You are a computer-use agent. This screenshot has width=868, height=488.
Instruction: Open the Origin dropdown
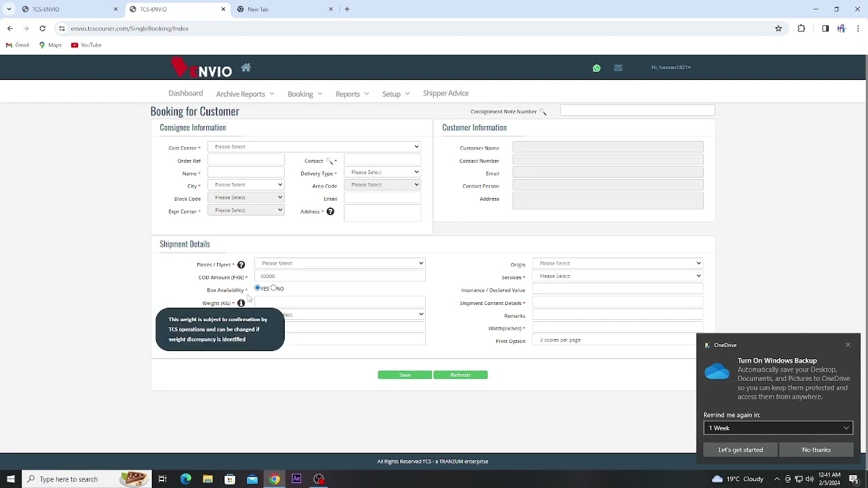tap(617, 263)
